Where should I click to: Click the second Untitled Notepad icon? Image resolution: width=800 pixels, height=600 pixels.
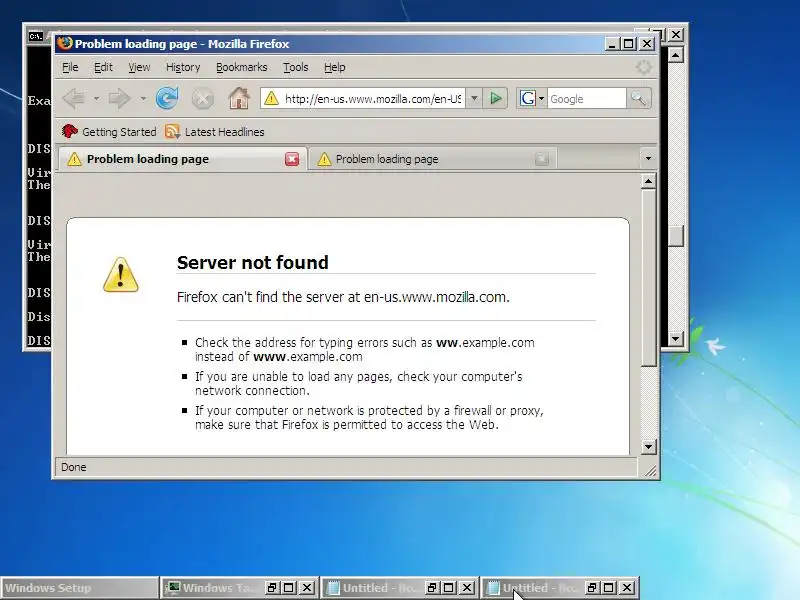click(x=493, y=588)
